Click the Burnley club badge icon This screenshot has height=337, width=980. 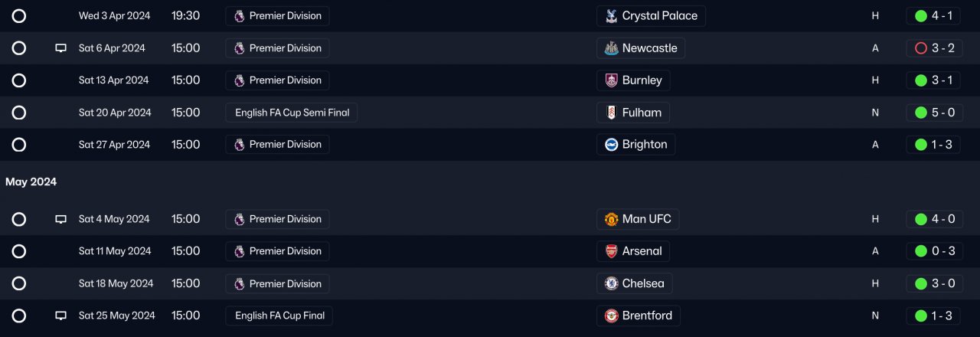pyautogui.click(x=611, y=80)
